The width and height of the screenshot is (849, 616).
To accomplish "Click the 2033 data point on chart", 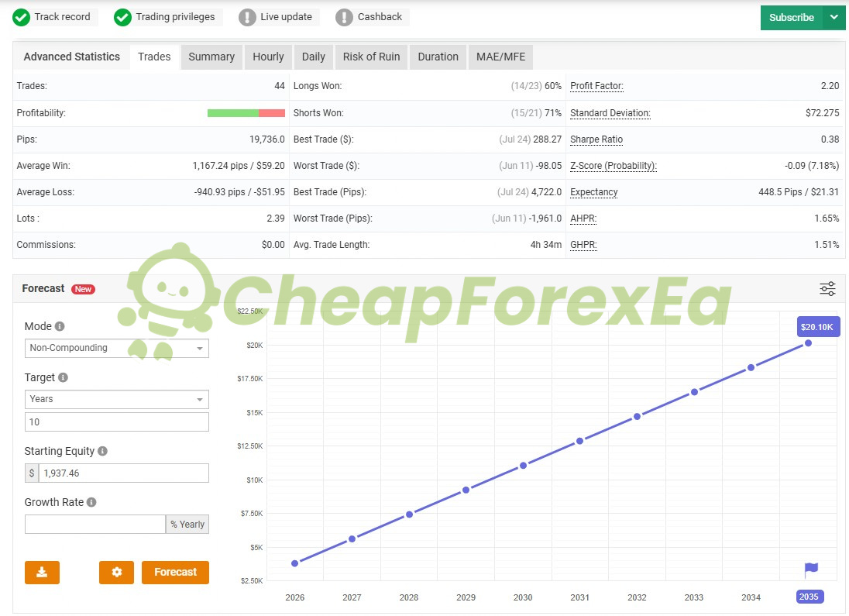I will [694, 392].
